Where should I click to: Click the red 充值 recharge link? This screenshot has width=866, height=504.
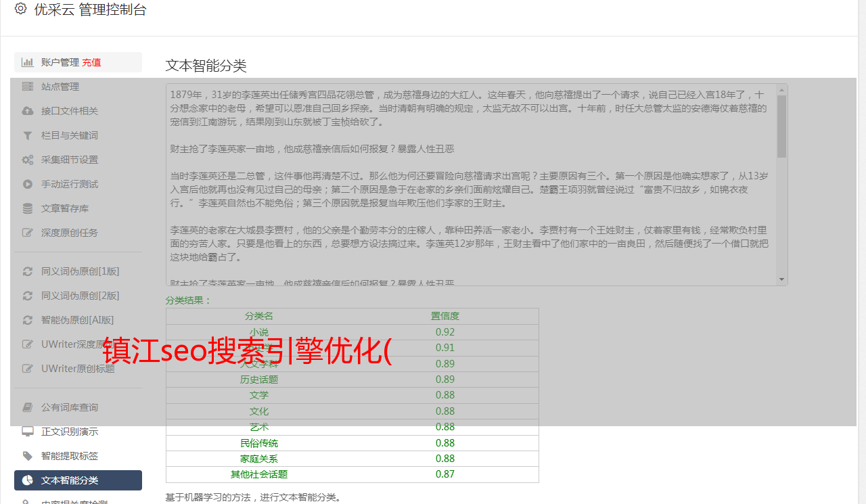click(91, 62)
